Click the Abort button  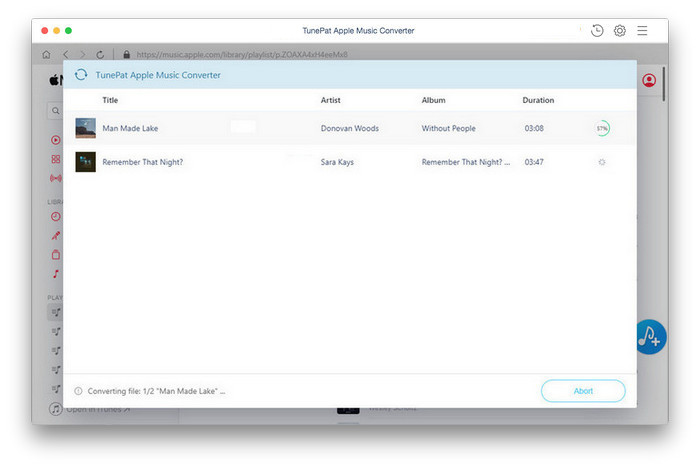[583, 391]
